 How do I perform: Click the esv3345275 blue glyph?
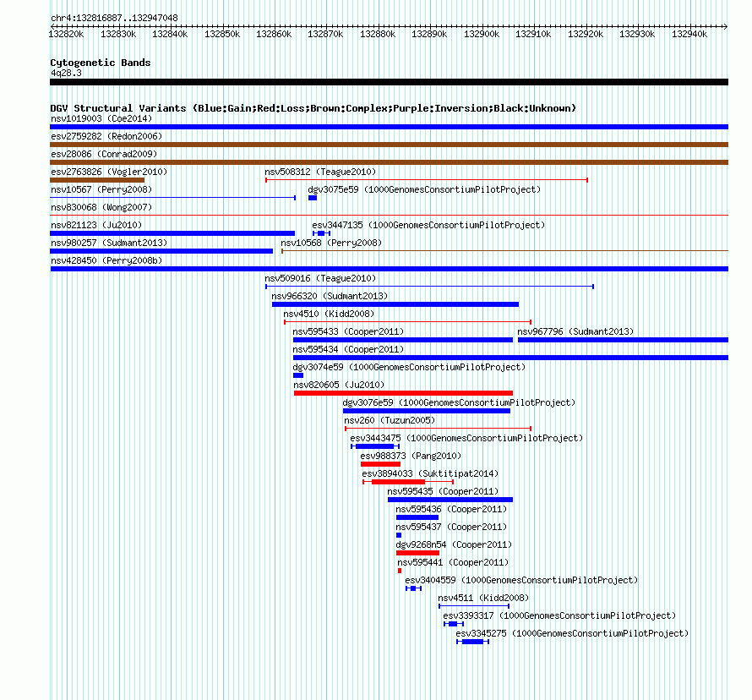[473, 642]
